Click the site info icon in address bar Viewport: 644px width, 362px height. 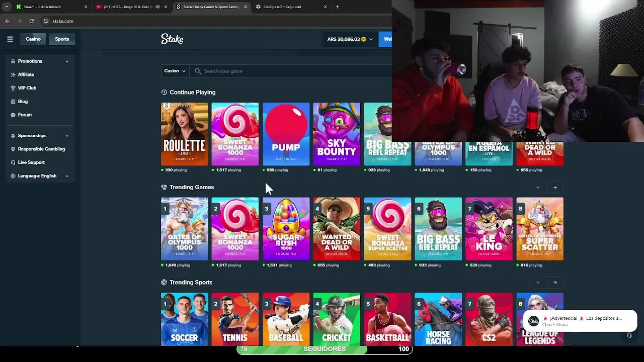pos(46,21)
